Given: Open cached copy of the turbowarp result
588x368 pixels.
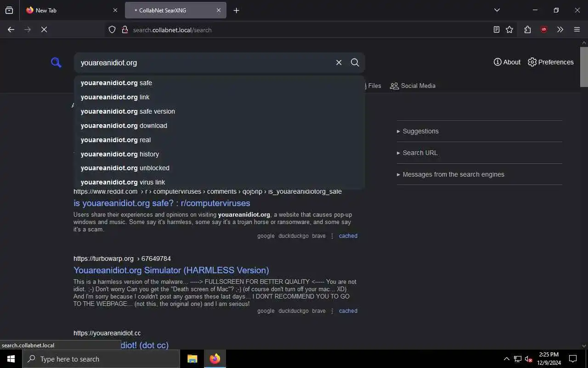Looking at the screenshot, I should 348,311.
